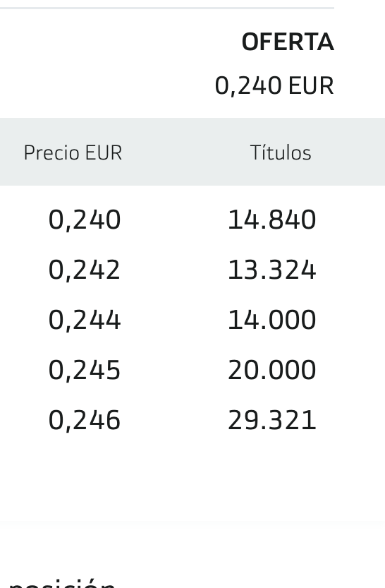The width and height of the screenshot is (385, 588).
Task: Click price 0,245 in the table
Action: 85,370
